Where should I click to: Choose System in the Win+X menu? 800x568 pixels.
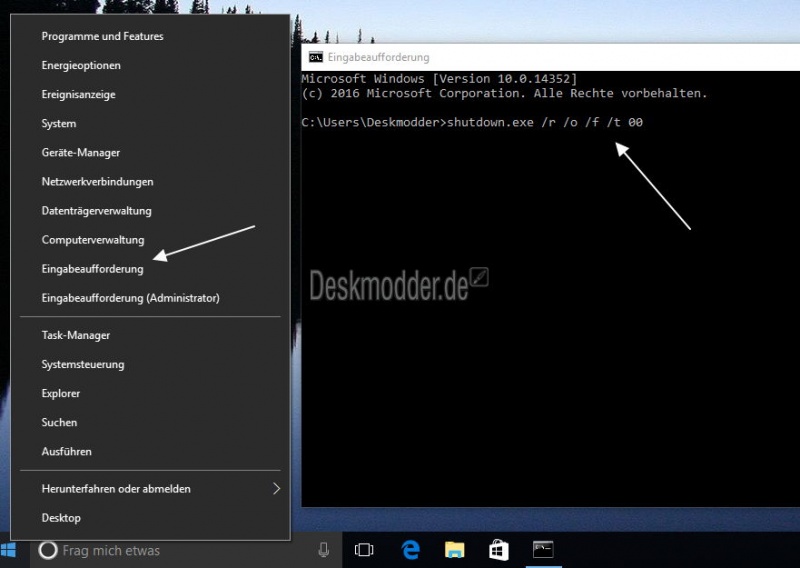pyautogui.click(x=151, y=124)
